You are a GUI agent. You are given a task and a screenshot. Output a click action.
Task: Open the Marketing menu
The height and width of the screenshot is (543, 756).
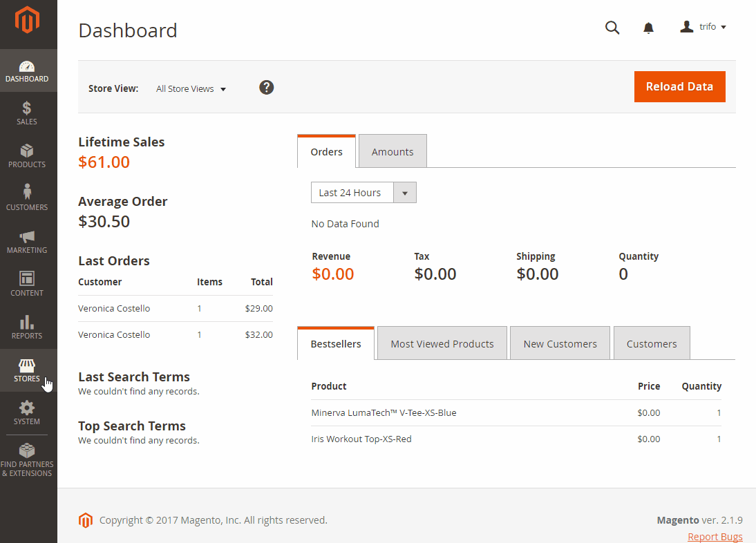pyautogui.click(x=28, y=242)
